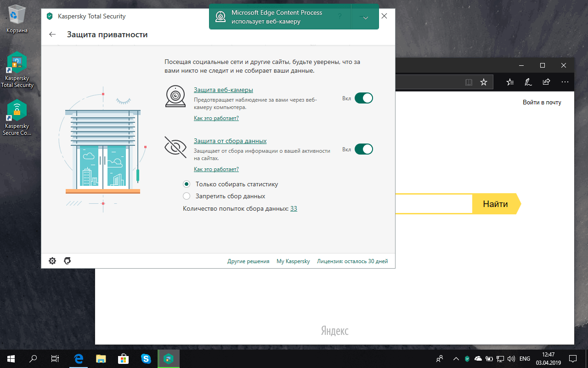Click Войти в почту in Edge

coord(542,103)
